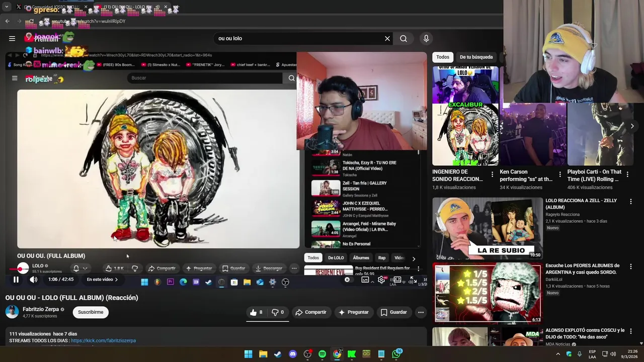Open Windows Start menu

pyautogui.click(x=249, y=354)
